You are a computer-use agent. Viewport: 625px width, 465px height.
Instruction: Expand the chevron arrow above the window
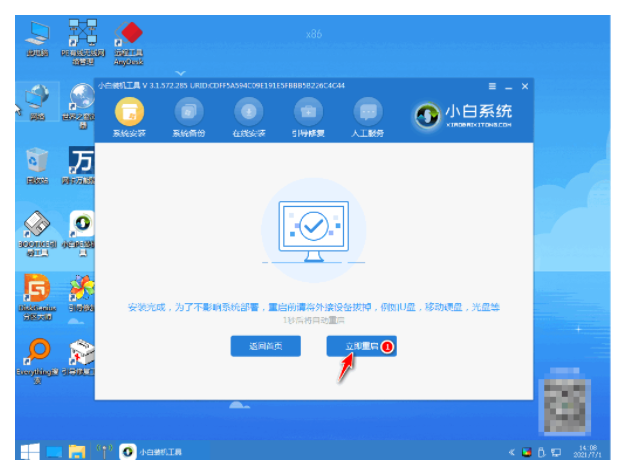[180, 73]
